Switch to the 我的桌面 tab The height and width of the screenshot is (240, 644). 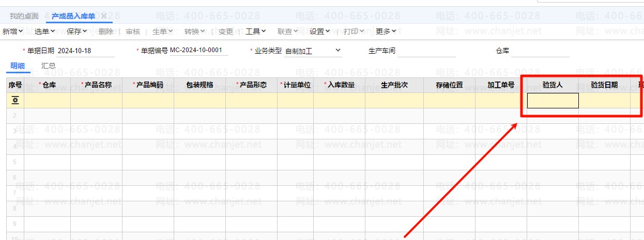tap(24, 16)
